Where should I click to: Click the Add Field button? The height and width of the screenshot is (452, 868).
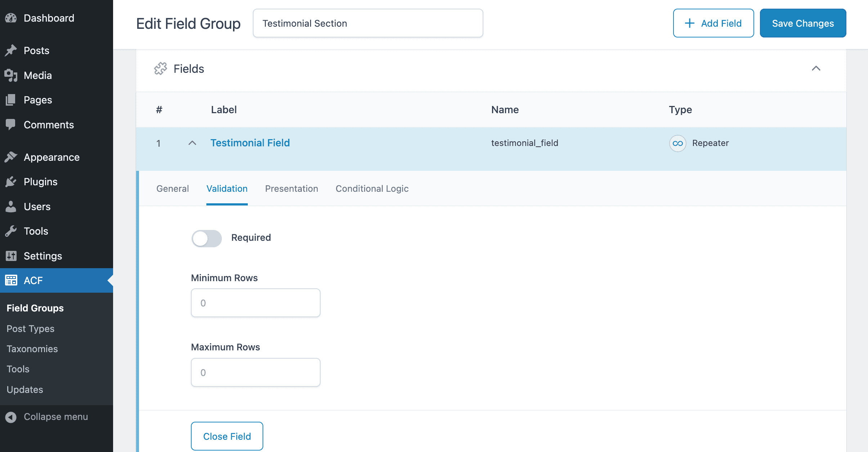click(713, 23)
